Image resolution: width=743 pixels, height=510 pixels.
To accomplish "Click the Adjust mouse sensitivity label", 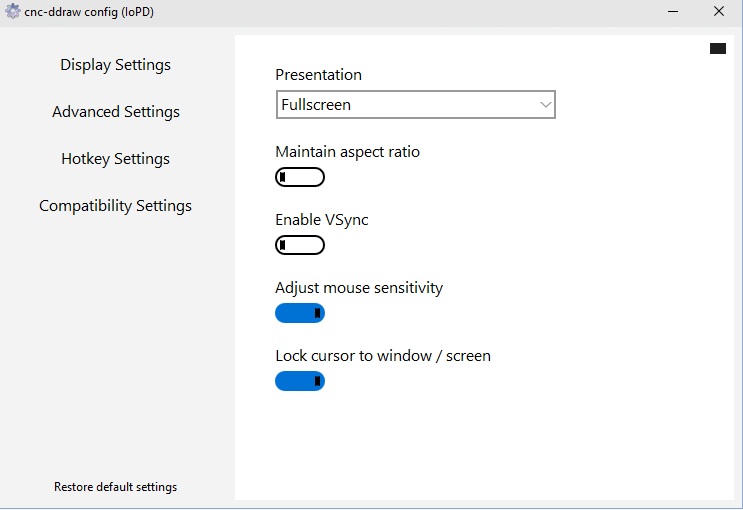I will click(x=358, y=288).
